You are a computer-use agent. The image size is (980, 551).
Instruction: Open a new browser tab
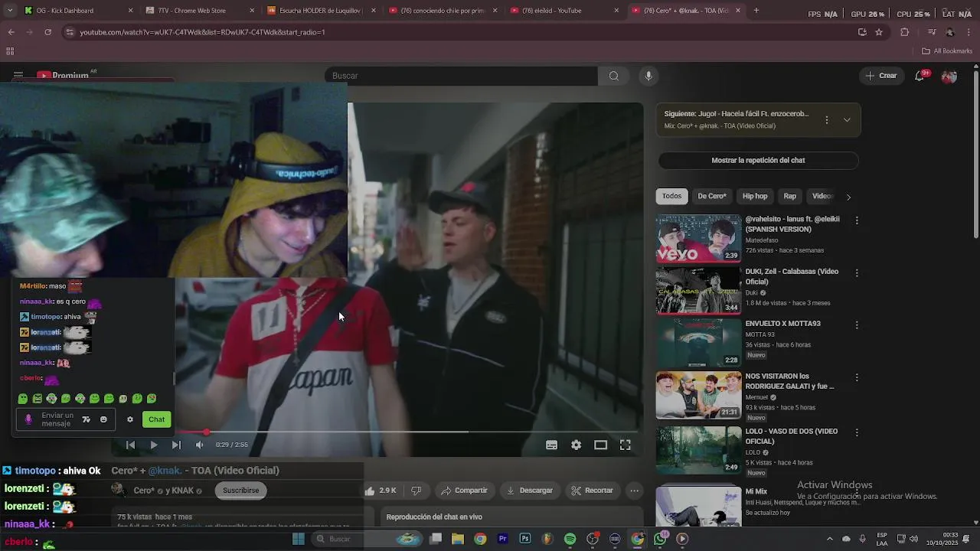[x=756, y=11]
